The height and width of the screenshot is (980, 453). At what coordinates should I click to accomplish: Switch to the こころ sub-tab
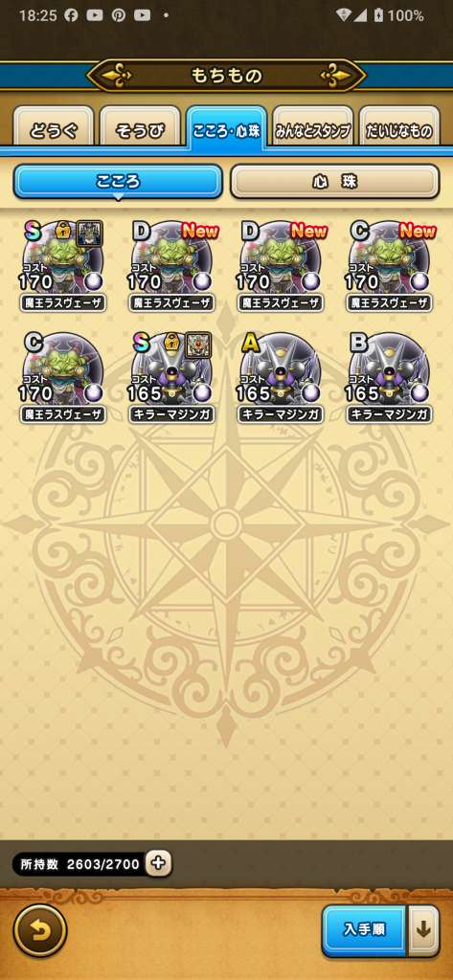tap(118, 182)
